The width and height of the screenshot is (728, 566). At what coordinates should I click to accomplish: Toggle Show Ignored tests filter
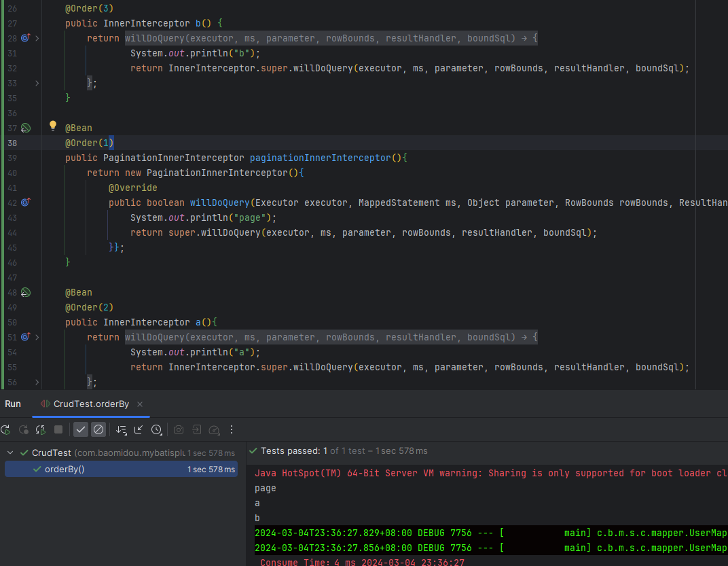98,429
